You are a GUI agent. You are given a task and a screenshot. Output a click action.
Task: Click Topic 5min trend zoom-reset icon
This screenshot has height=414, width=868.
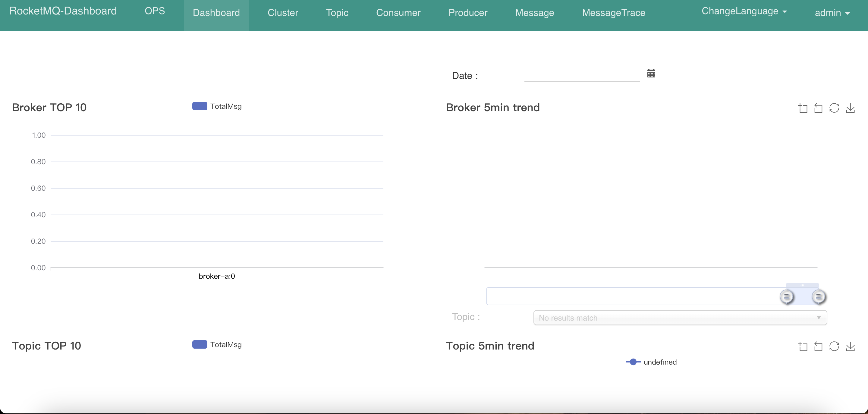pyautogui.click(x=818, y=346)
